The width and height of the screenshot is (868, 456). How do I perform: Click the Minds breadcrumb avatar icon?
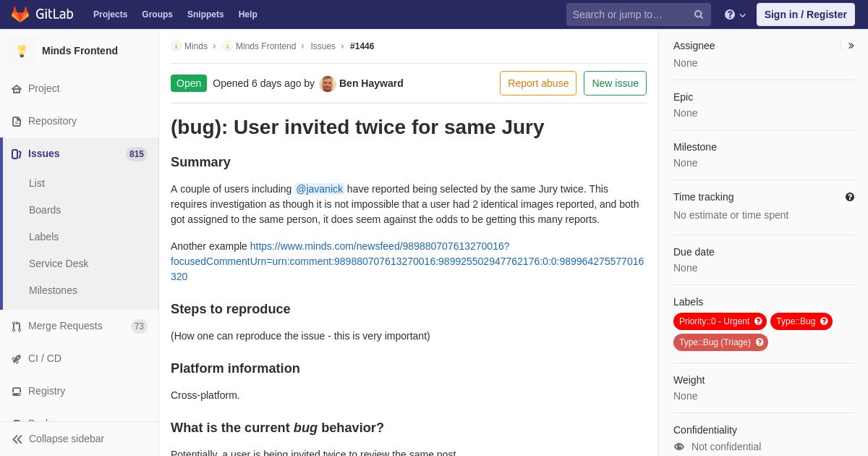pos(176,46)
